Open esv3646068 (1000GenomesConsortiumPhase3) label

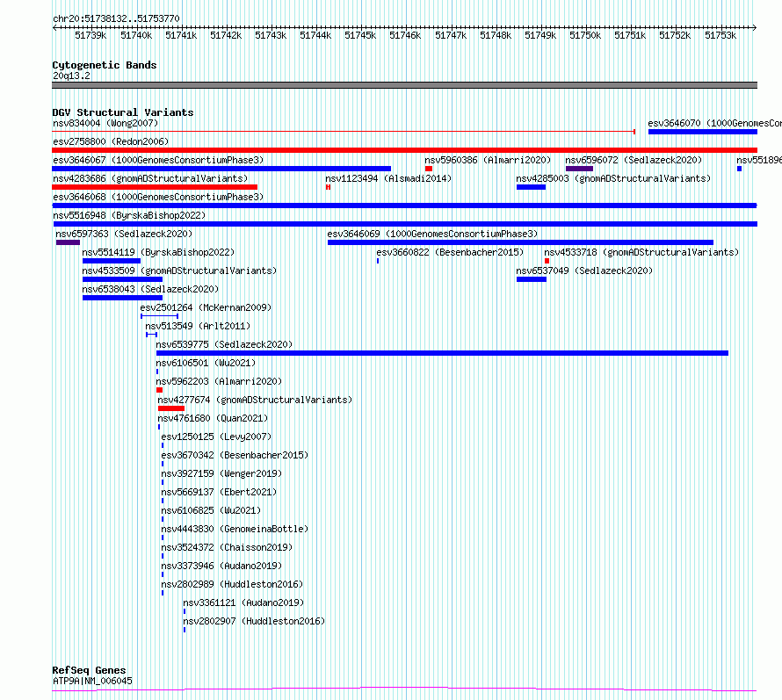tap(158, 197)
